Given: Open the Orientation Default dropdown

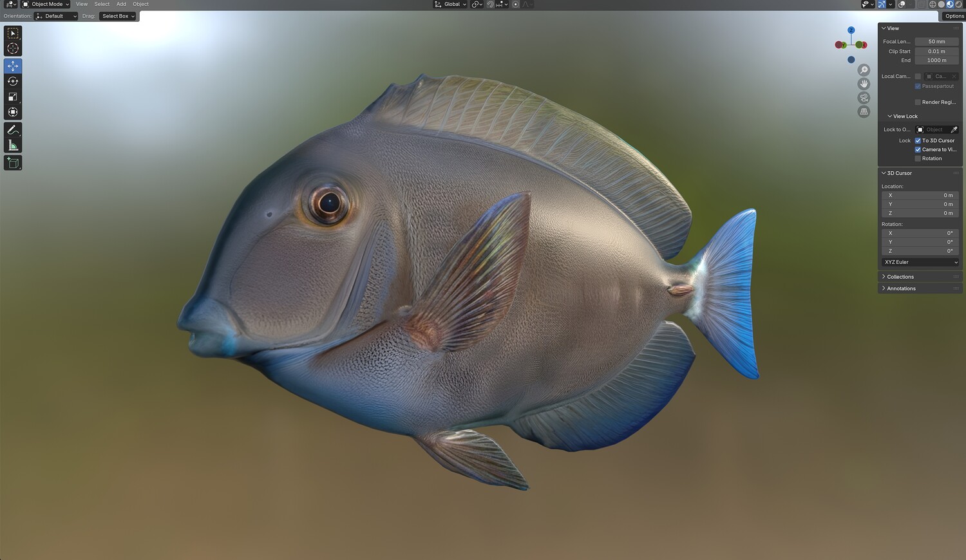Looking at the screenshot, I should pos(56,16).
